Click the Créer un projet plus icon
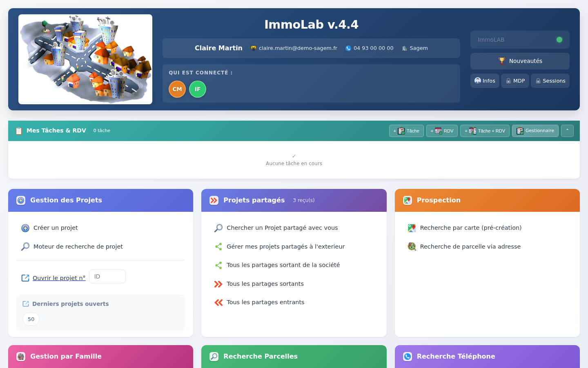This screenshot has height=368, width=588. click(x=25, y=228)
